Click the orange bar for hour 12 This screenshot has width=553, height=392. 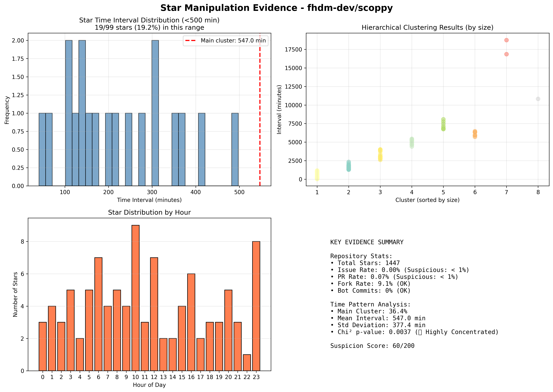point(154,314)
